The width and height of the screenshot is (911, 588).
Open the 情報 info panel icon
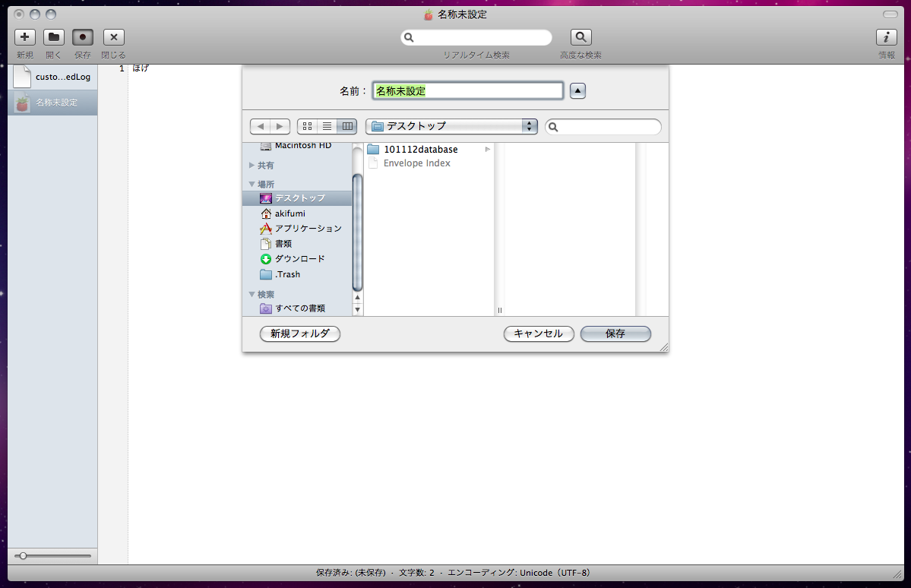click(x=886, y=37)
